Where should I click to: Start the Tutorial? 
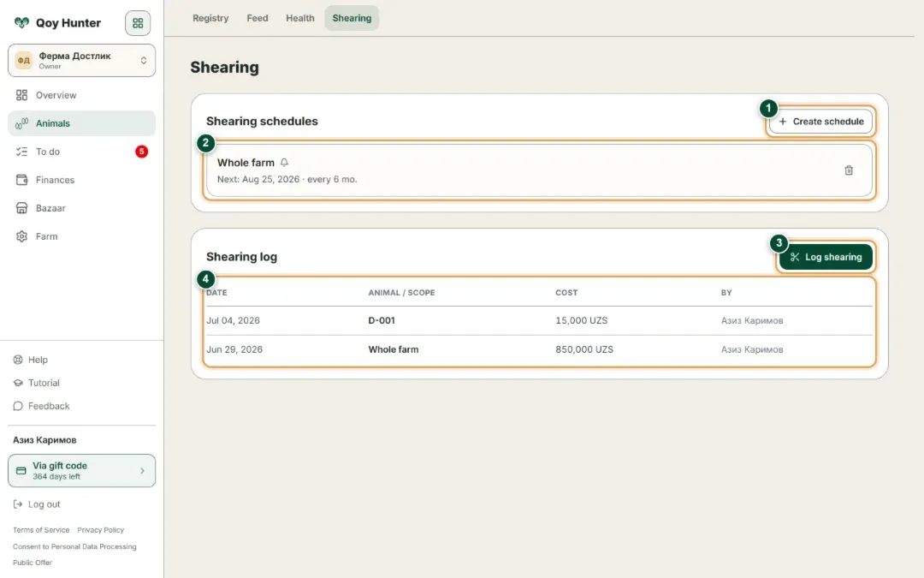[44, 383]
